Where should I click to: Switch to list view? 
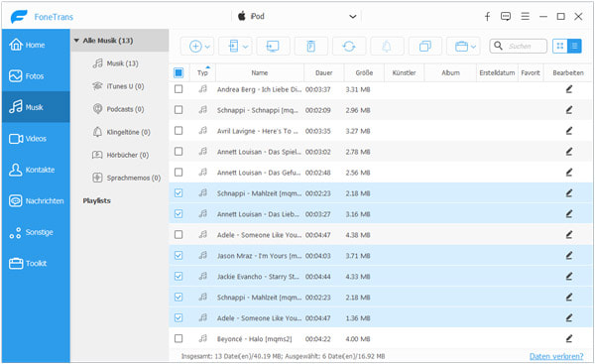(574, 46)
